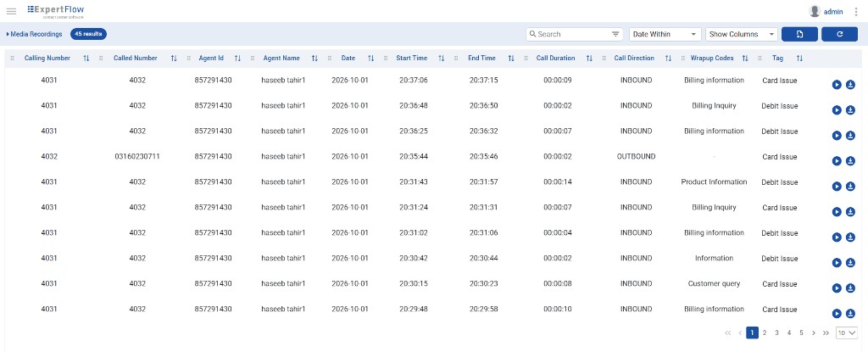
Task: Click the Wrapup Codes column drag handle
Action: (683, 59)
